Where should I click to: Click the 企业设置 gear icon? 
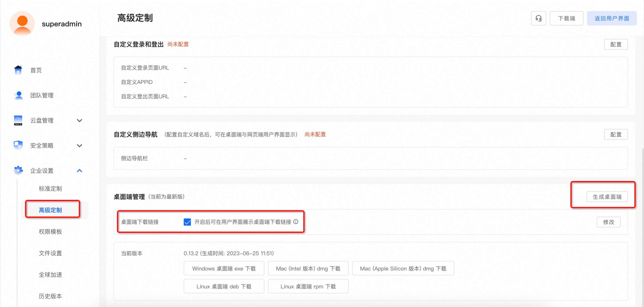coord(18,170)
